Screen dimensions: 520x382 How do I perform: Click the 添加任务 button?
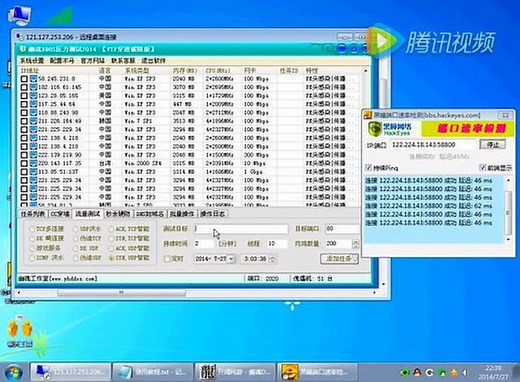(x=339, y=259)
